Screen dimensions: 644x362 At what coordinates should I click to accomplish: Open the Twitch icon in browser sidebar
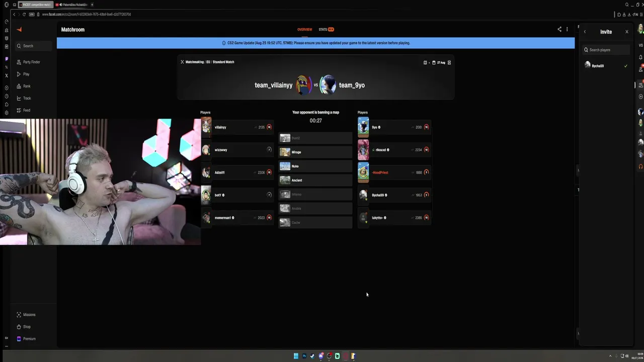coord(7,59)
